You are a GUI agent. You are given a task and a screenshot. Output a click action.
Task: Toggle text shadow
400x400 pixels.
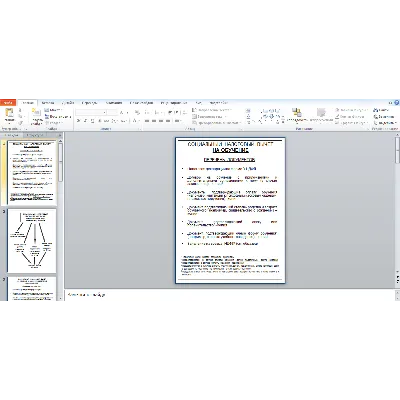(100, 121)
